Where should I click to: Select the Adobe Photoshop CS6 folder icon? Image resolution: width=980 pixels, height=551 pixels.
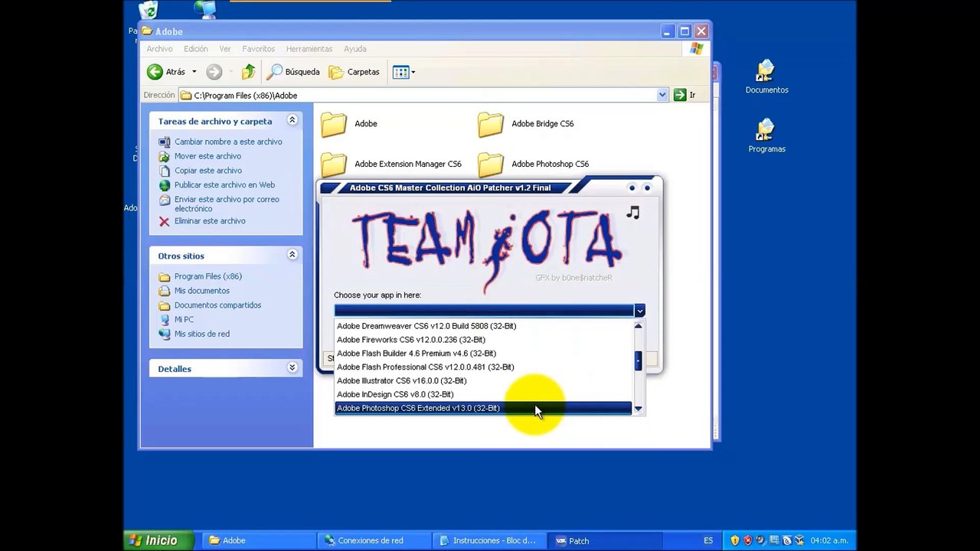point(491,164)
